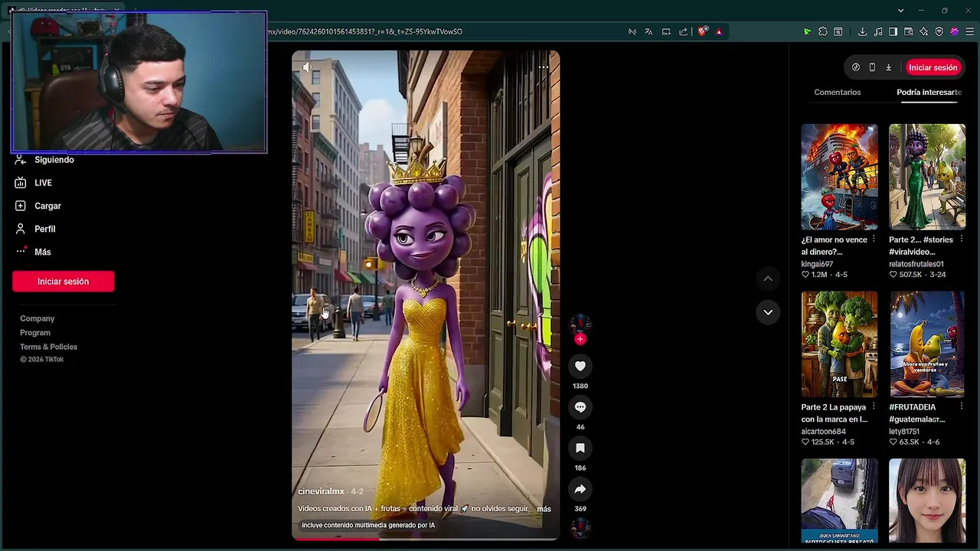Screen dimensions: 980x551
Task: Expand the Company footer link
Action: 38,318
